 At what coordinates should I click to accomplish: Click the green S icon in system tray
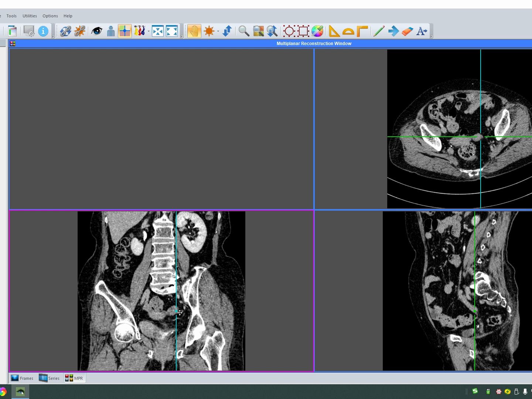[475, 391]
